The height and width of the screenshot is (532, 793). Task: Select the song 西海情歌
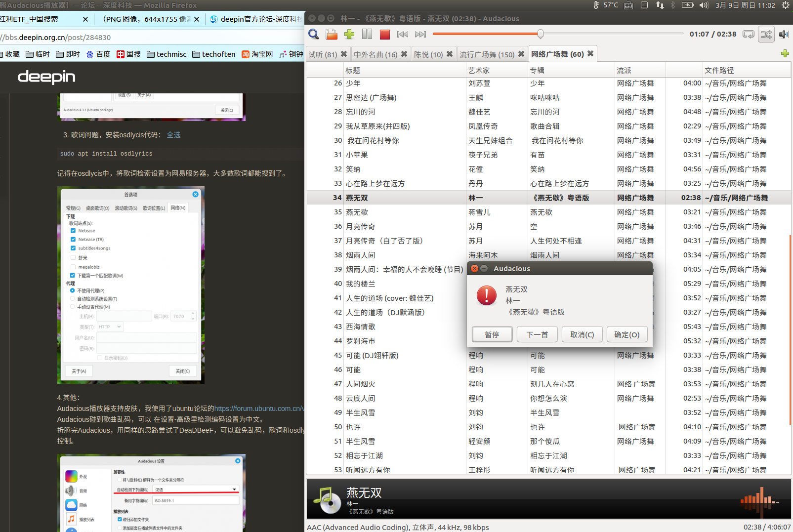pyautogui.click(x=361, y=327)
